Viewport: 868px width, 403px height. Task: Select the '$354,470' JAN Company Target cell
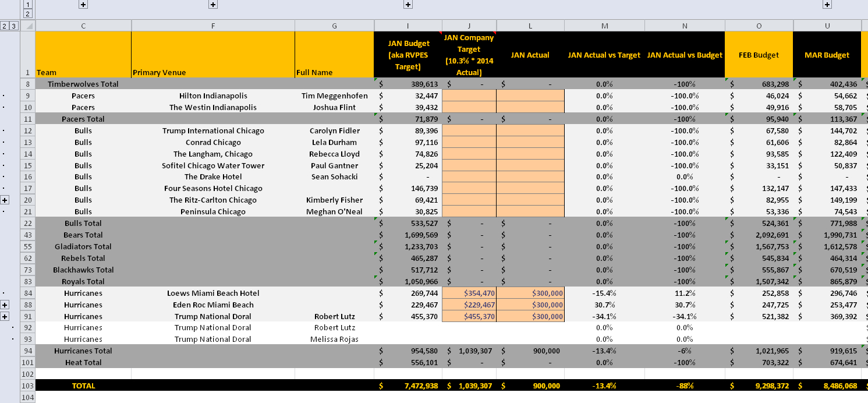coord(469,293)
